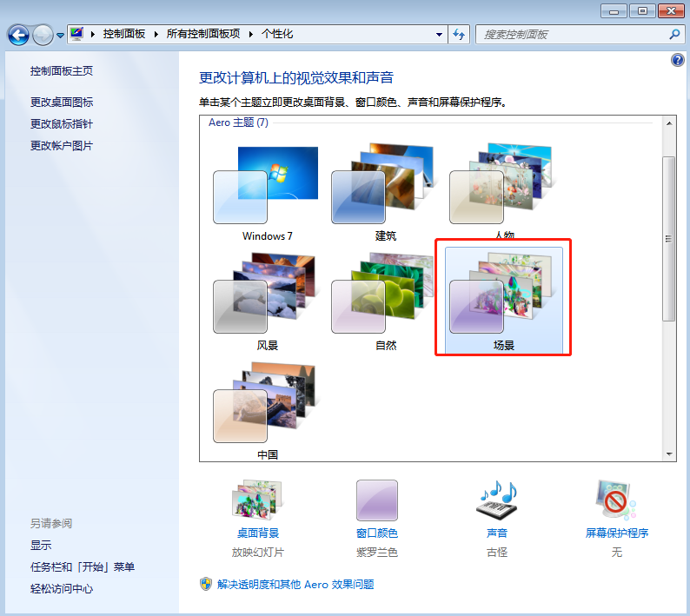Click 控制面板 in the address breadcrumb
The image size is (690, 616).
pyautogui.click(x=125, y=35)
